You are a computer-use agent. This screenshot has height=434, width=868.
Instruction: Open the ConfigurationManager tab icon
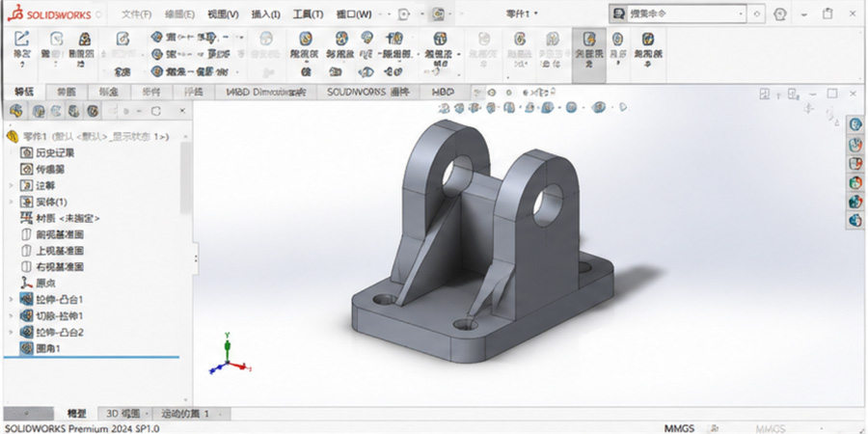coord(56,111)
